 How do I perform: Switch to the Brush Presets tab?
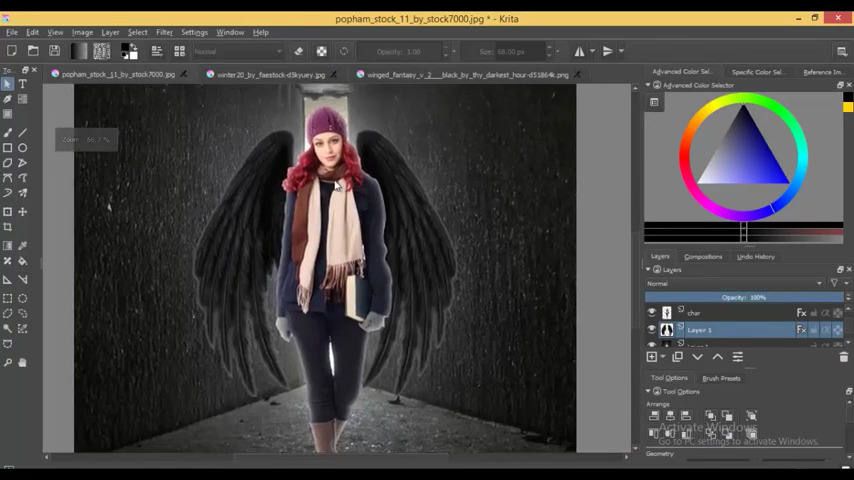point(721,378)
